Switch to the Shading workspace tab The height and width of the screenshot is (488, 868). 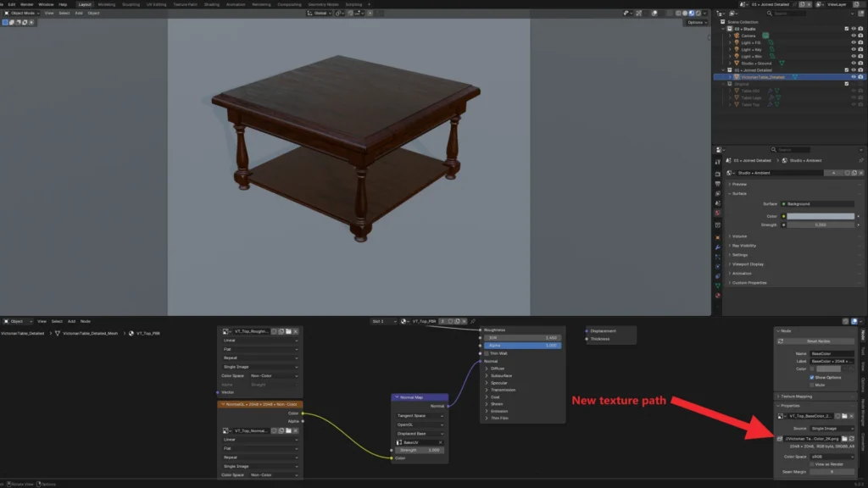point(211,4)
